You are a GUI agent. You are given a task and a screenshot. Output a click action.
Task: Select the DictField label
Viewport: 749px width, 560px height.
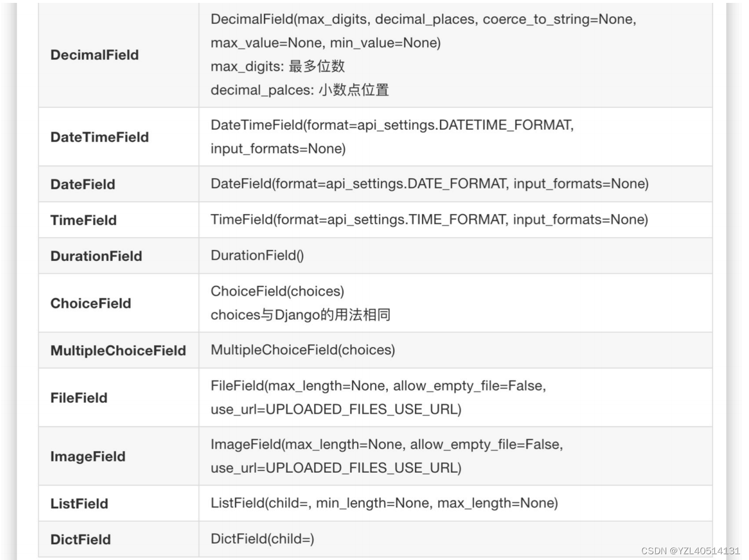point(80,540)
